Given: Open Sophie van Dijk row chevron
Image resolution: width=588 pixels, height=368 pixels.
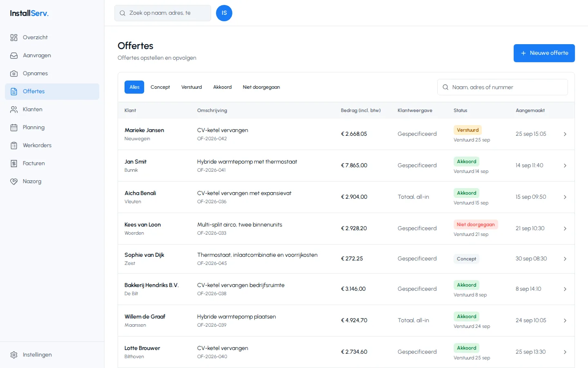Looking at the screenshot, I should click(x=565, y=259).
